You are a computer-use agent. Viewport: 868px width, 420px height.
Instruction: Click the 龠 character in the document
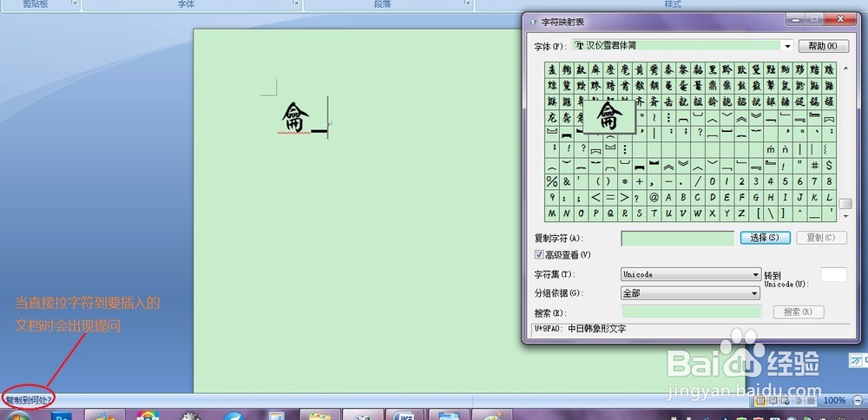tap(296, 117)
